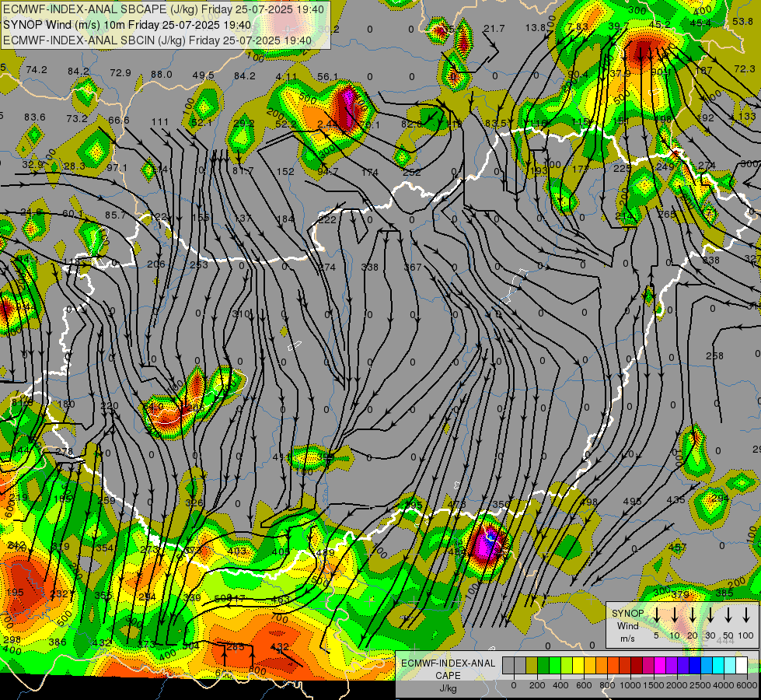The width and height of the screenshot is (761, 700).
Task: Pick the olive swatch on the CAPE scale
Action: pos(532,666)
